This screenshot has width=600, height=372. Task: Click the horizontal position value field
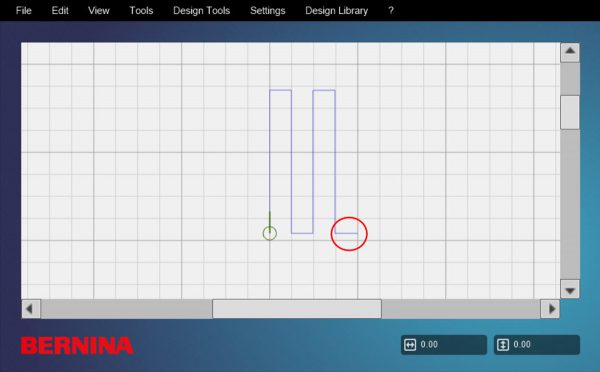coord(444,345)
